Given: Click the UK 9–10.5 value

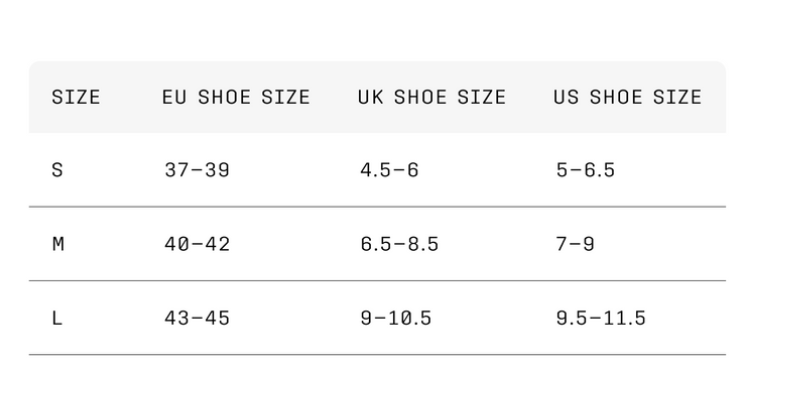Looking at the screenshot, I should 395,318.
